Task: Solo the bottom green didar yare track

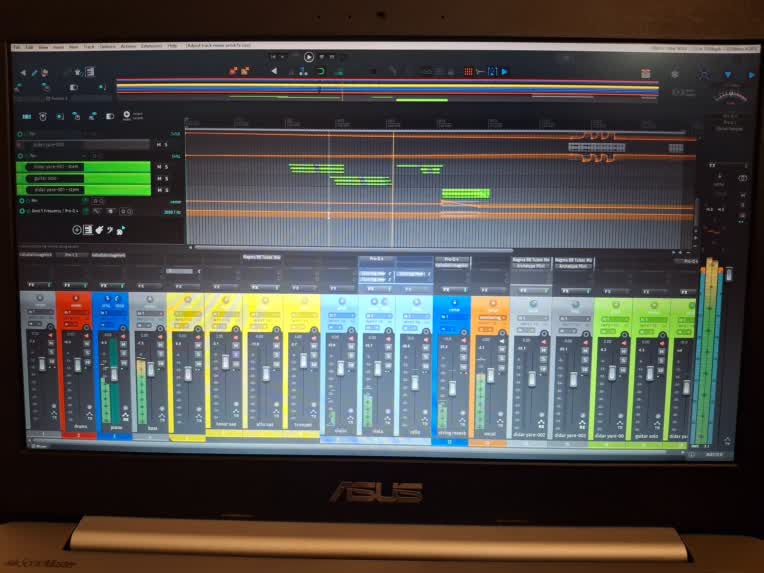Action: (x=166, y=190)
